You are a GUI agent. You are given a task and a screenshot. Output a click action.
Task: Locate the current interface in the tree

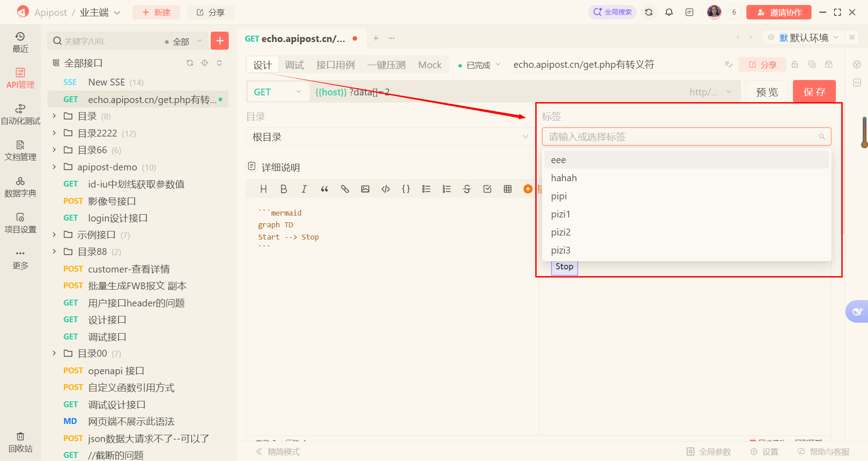pos(205,63)
